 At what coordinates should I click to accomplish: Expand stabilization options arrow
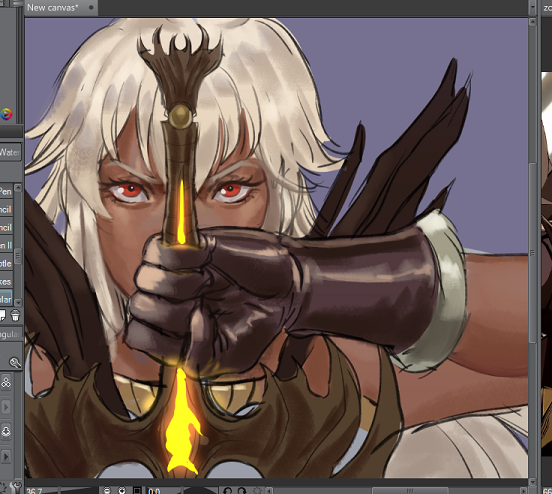pyautogui.click(x=6, y=457)
